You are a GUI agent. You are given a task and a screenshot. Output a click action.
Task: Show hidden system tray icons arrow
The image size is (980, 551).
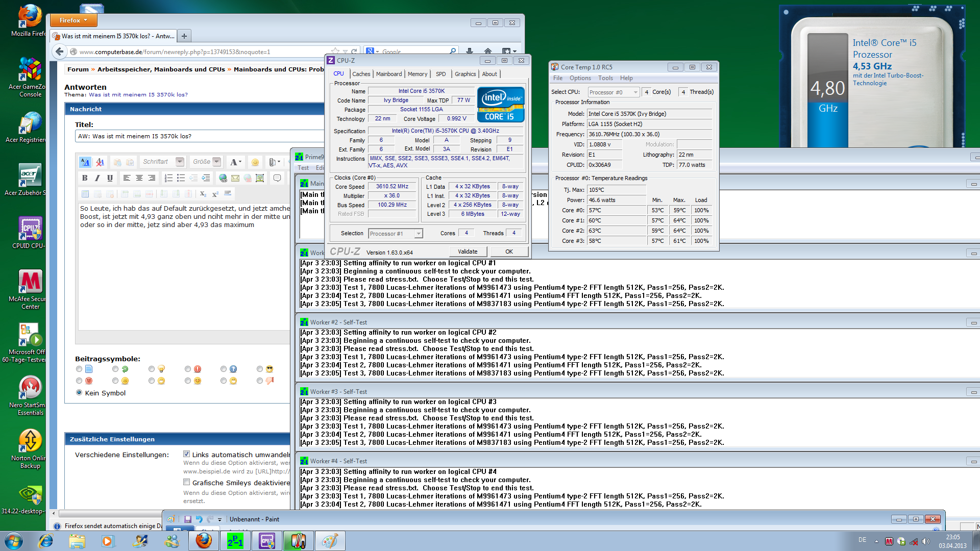876,541
